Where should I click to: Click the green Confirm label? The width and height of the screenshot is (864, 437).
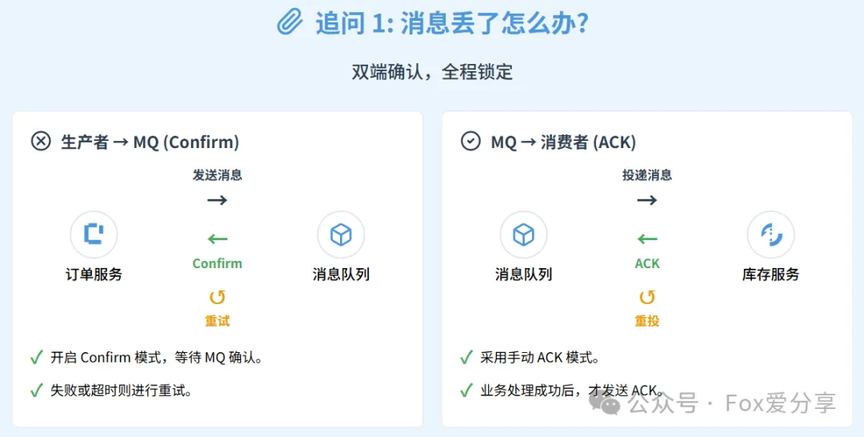pos(217,264)
